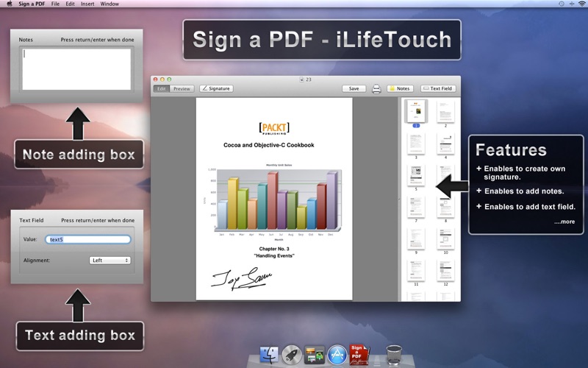
Task: Select page 5 thumbnail in sidebar
Action: tap(416, 175)
